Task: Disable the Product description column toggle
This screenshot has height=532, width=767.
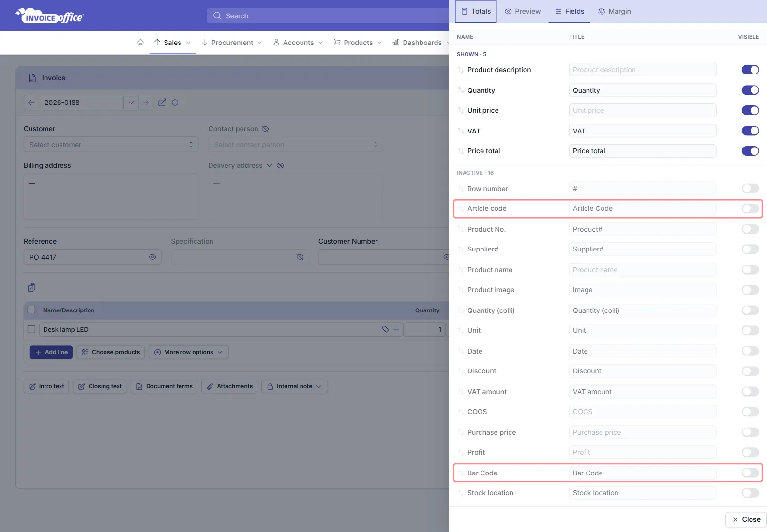Action: click(750, 70)
